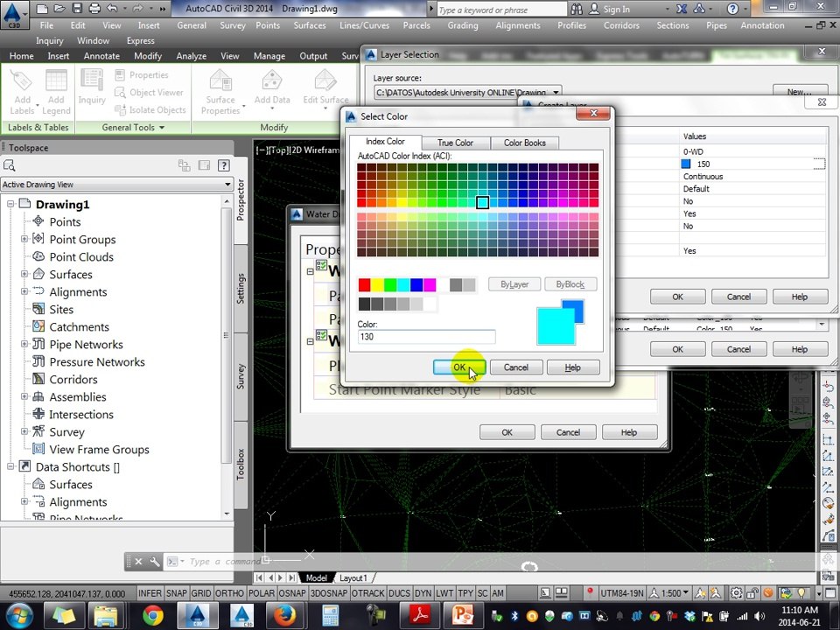Screen dimensions: 840x630
Task: Click Isolate Objects in General Tools
Action: coord(150,110)
